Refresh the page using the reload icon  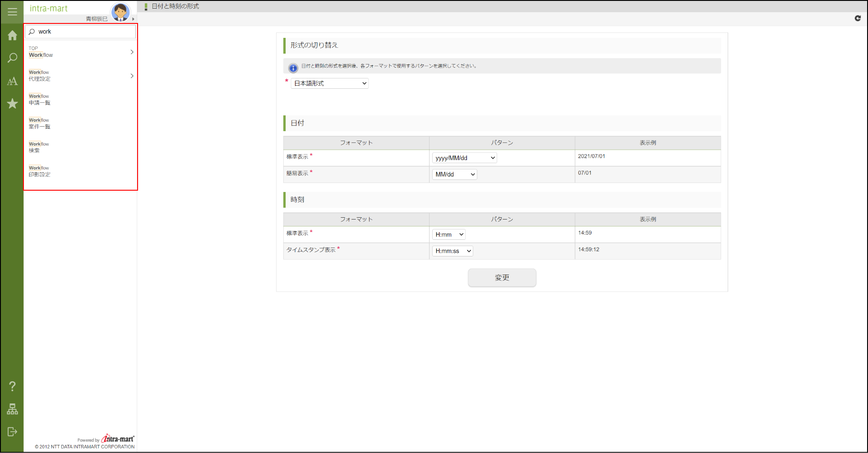click(858, 18)
